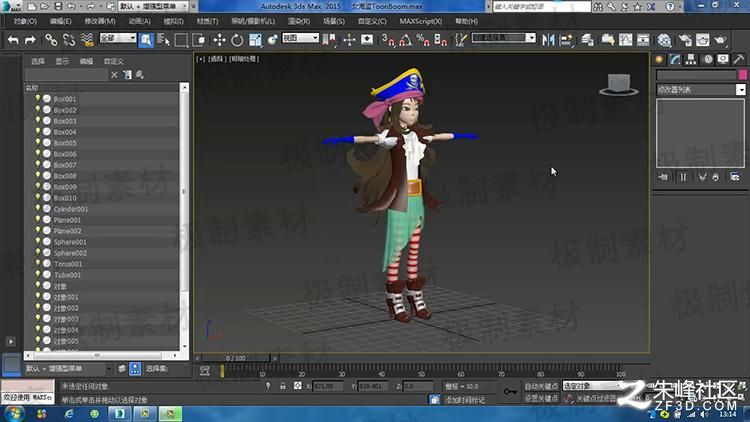Activate Select and Manipulate tool
The image size is (750, 422).
click(x=349, y=40)
